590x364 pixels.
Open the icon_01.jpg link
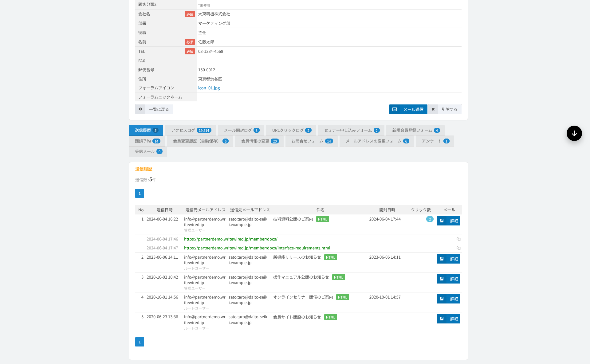(209, 88)
